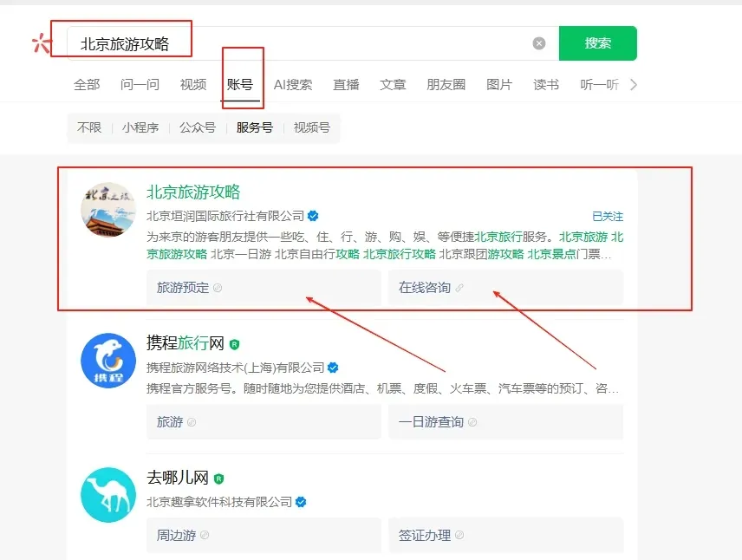Open the 北京旅游攻略 account title
This screenshot has height=560, width=742.
(x=193, y=192)
